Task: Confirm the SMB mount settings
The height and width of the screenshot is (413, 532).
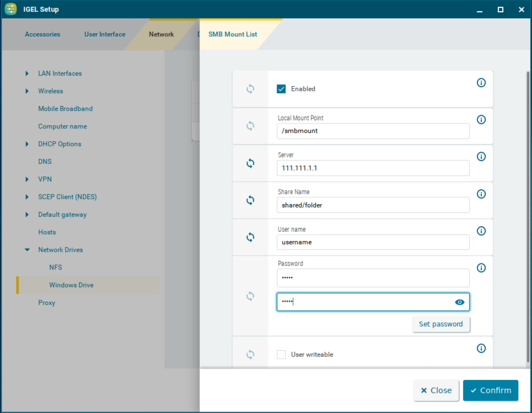Action: point(490,390)
